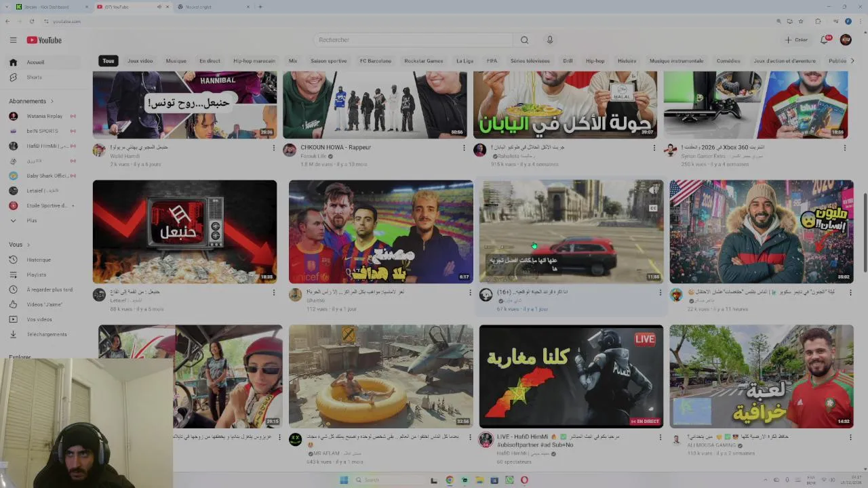
Task: Open Vidéos "J'aime" in the sidebar
Action: (44, 304)
